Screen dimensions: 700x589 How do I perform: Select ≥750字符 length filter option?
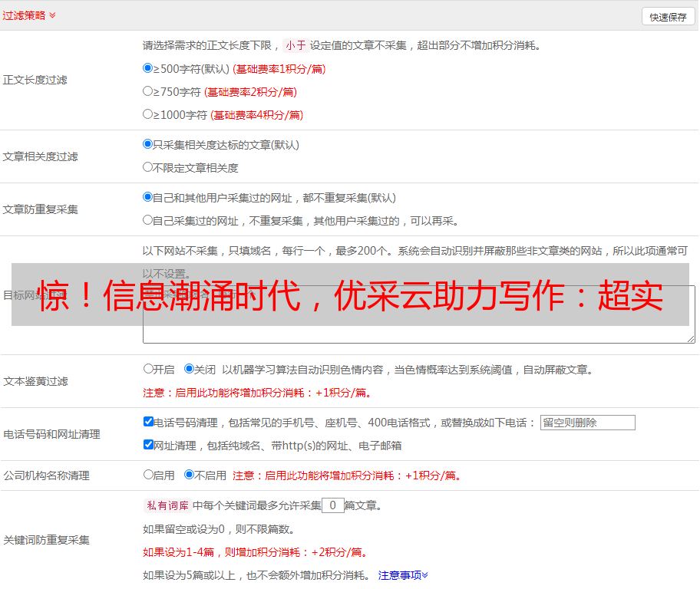pyautogui.click(x=148, y=91)
